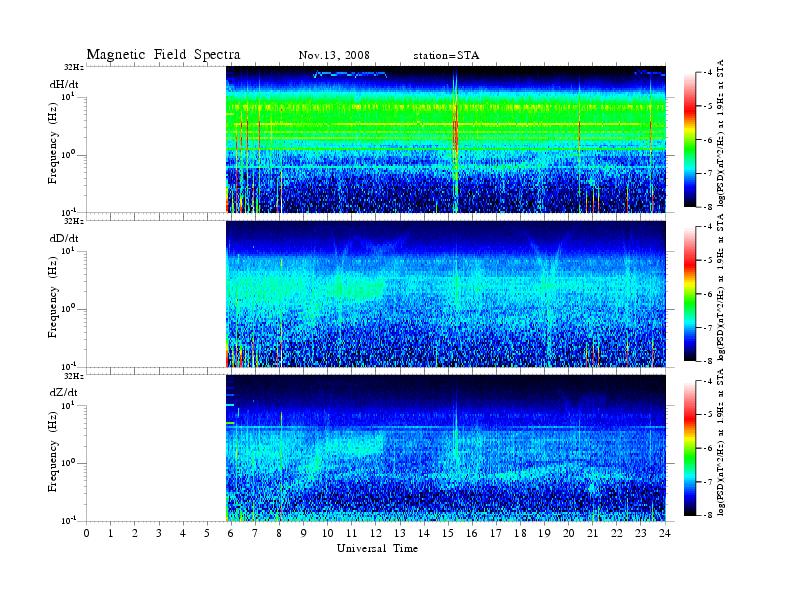792x612 pixels.
Task: Click time axis tick label "2"
Action: coord(135,534)
